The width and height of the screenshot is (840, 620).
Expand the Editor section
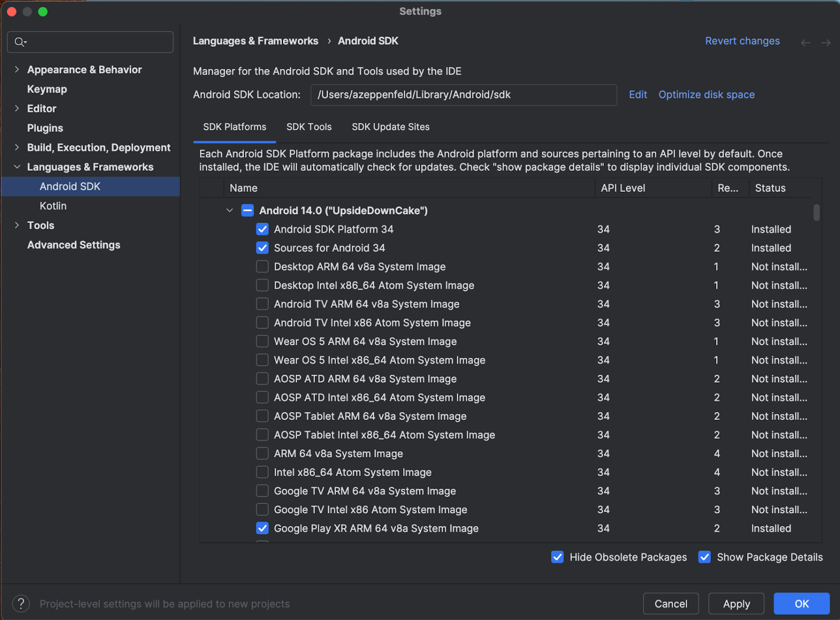point(17,108)
